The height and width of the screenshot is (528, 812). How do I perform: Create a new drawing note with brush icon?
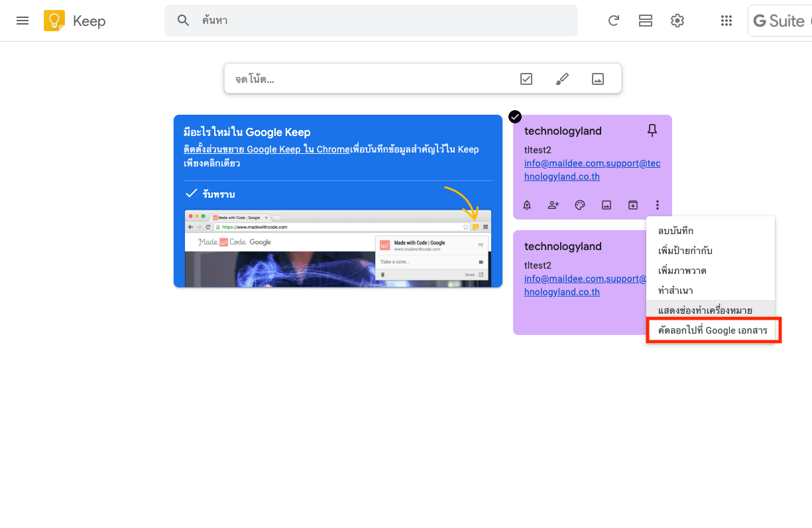coord(562,79)
